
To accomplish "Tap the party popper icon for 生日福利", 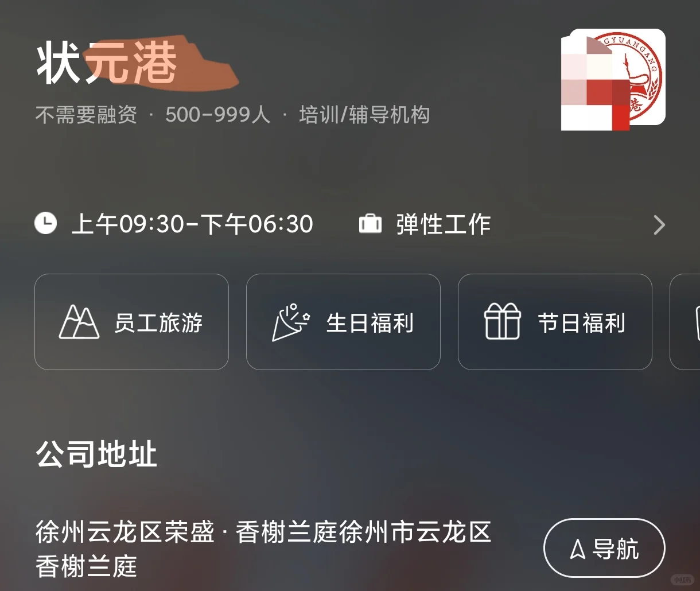I will pos(290,322).
